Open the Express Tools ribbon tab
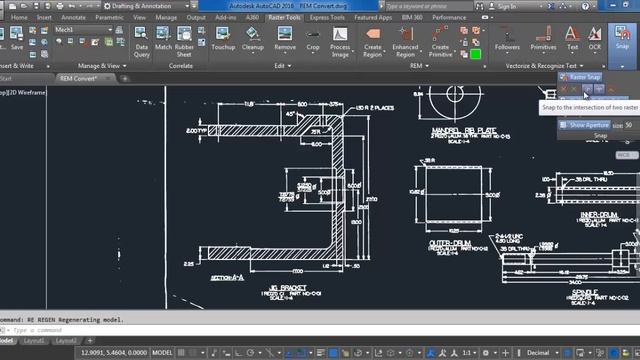The width and height of the screenshot is (640, 360). [327, 18]
